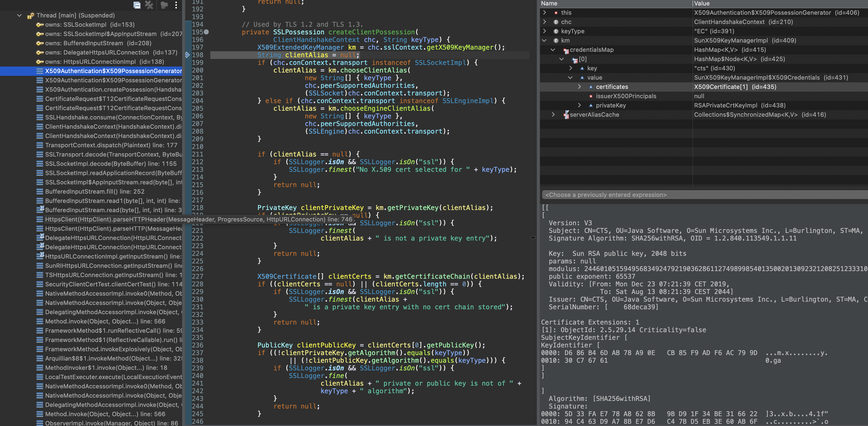Click key icon beside owns: SSLSocketImpl
The image size is (868, 426).
pyautogui.click(x=40, y=25)
